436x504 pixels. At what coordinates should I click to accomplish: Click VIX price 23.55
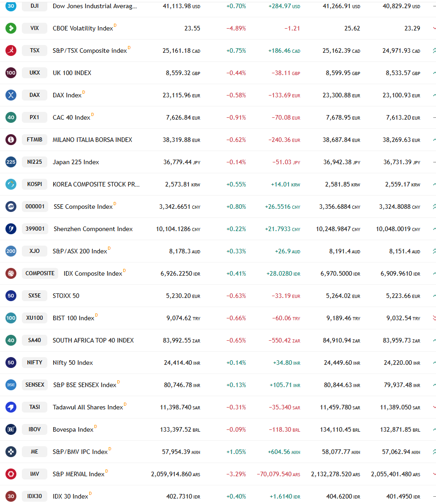pos(192,28)
